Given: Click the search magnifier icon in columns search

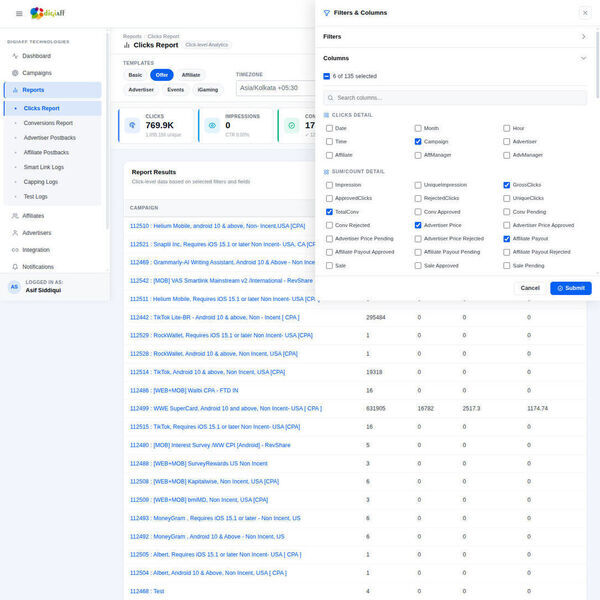Looking at the screenshot, I should [x=331, y=98].
